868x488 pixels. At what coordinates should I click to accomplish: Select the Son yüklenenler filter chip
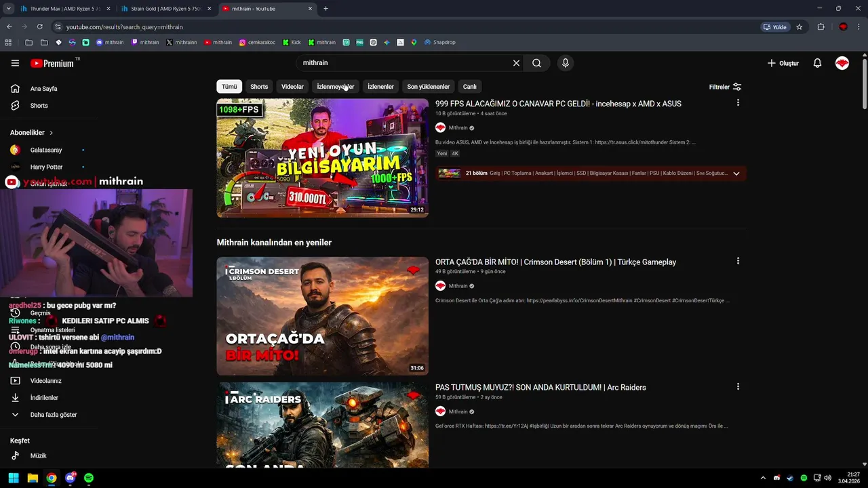428,87
